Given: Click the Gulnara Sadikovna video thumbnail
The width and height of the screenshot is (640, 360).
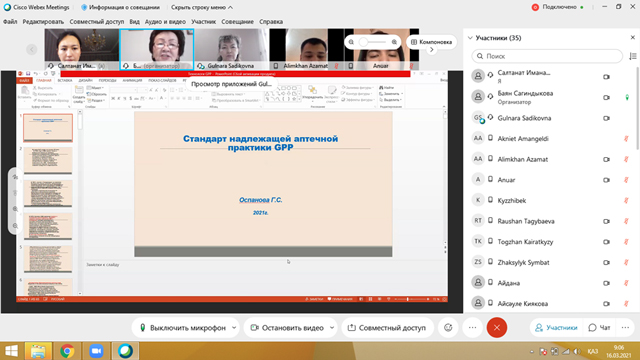Looking at the screenshot, I should point(231,49).
